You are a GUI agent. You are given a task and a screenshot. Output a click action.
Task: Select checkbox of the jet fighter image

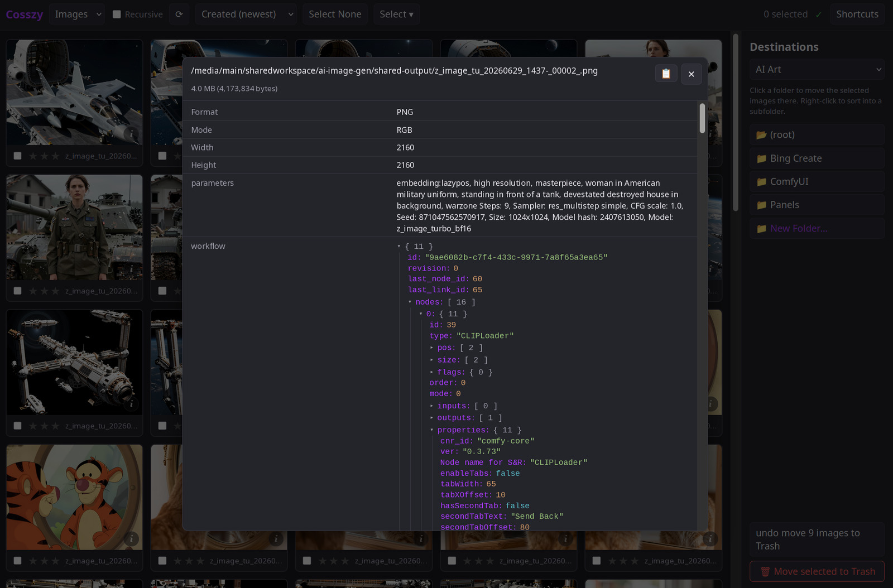[18, 156]
